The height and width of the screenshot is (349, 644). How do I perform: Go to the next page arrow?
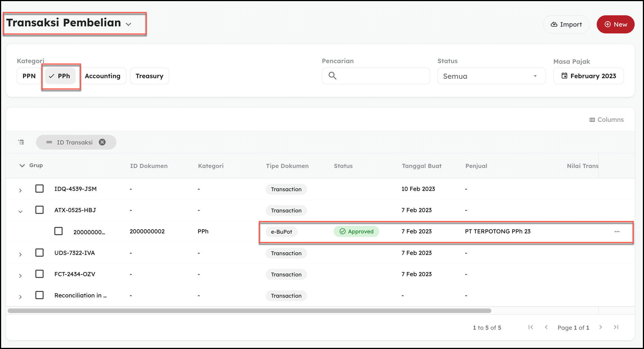pyautogui.click(x=601, y=327)
